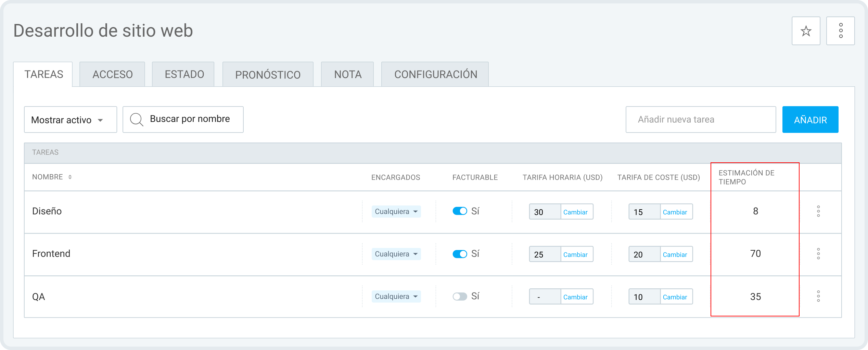Click Cambiar on QA cost rate
Screen dimensions: 868x350
pos(676,297)
